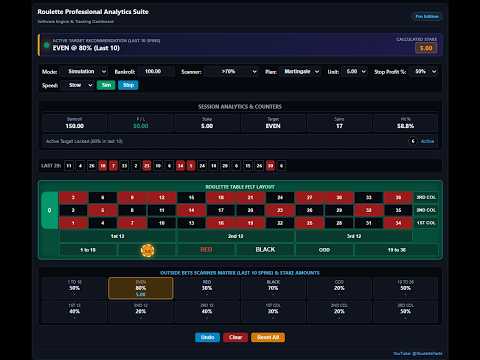
Task: Bet on 2nd 12 dozen on the felt
Action: [236, 236]
